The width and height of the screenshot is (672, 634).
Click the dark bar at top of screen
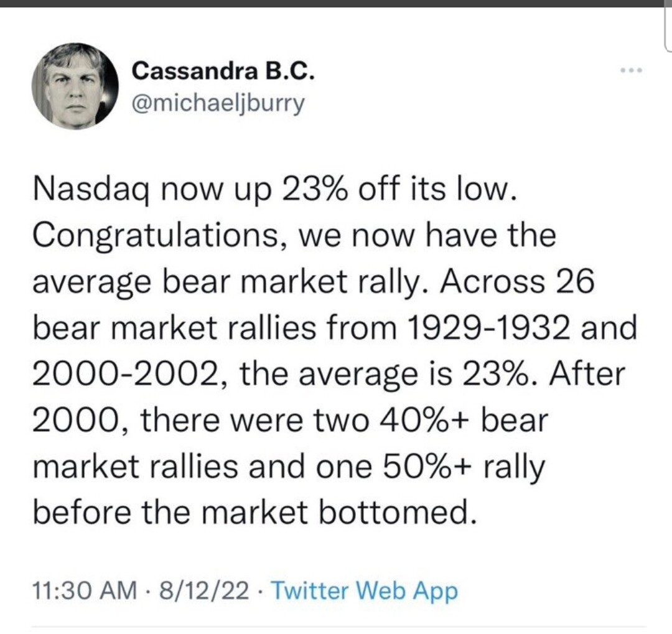coord(336,4)
